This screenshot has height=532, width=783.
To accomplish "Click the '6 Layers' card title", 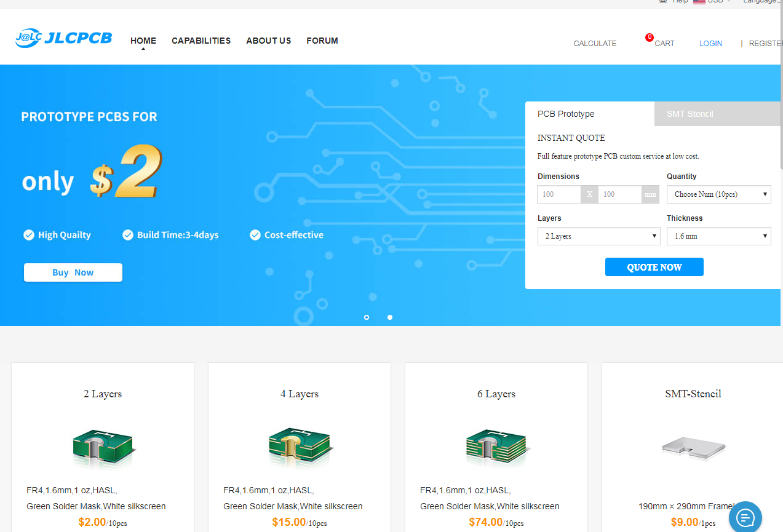I will point(496,394).
